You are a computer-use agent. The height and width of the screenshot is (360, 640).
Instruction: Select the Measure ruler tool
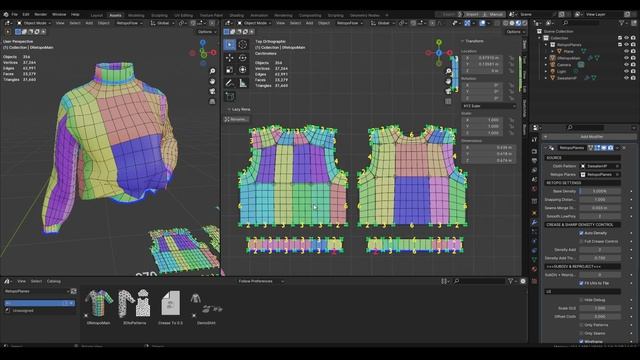click(242, 83)
